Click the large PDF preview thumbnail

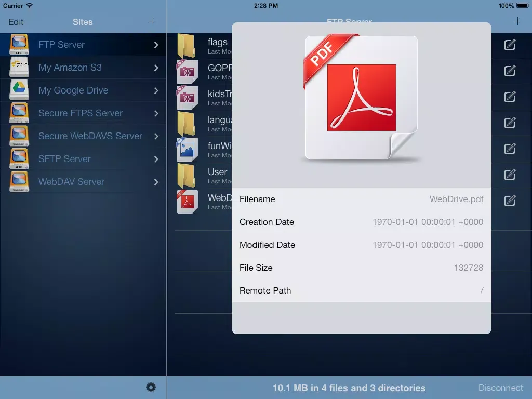tap(361, 97)
